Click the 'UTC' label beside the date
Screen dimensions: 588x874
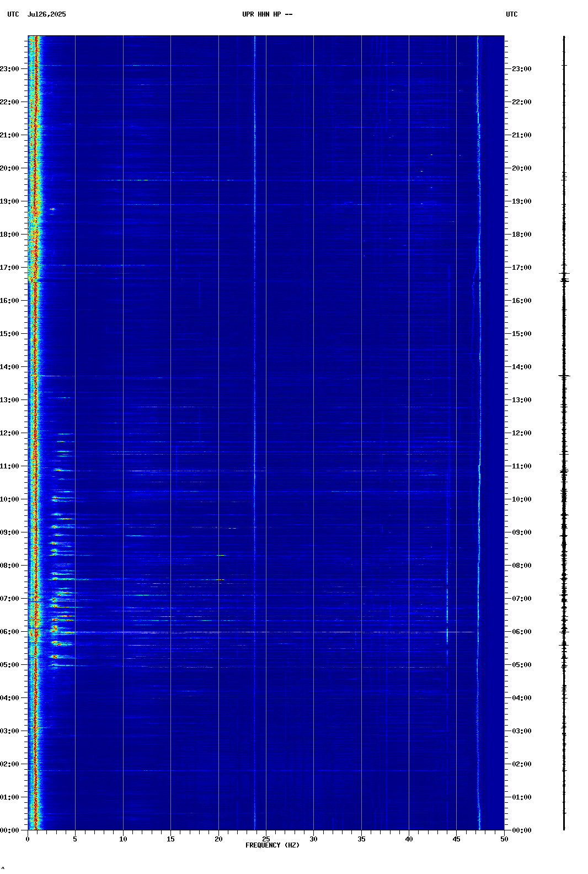13,14
